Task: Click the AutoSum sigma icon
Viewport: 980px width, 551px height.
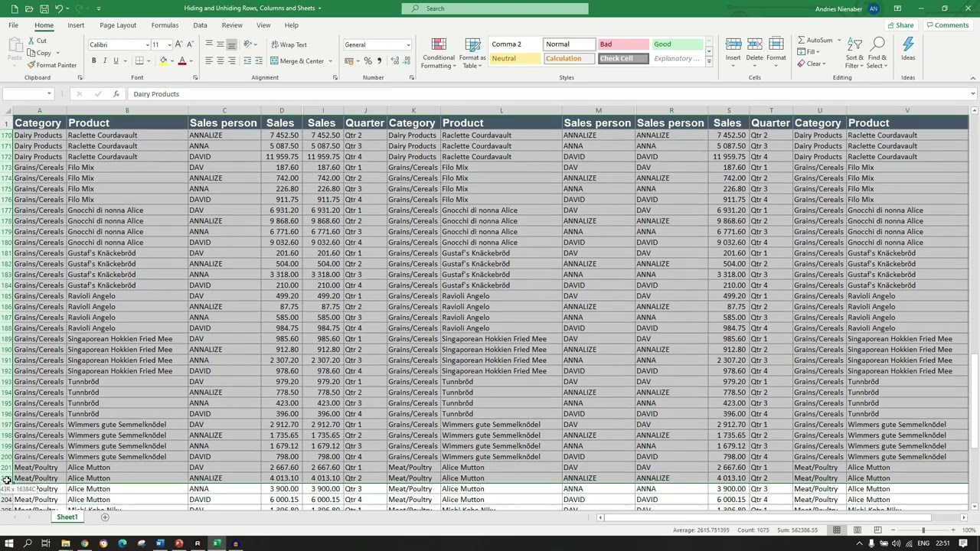Action: 802,41
